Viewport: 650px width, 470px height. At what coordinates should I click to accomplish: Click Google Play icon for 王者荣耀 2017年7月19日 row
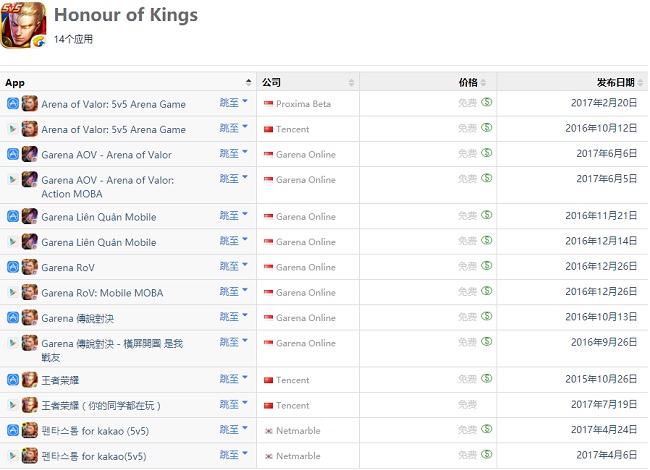tap(13, 405)
